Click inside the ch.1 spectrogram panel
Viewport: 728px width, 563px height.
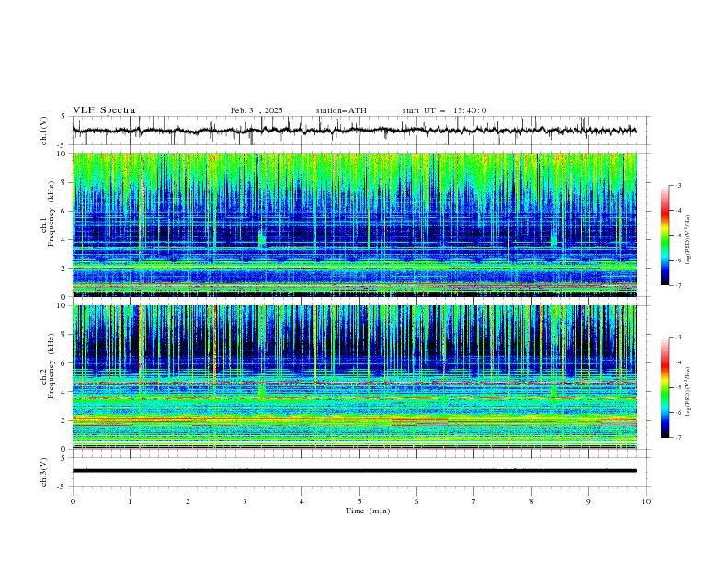[354, 224]
